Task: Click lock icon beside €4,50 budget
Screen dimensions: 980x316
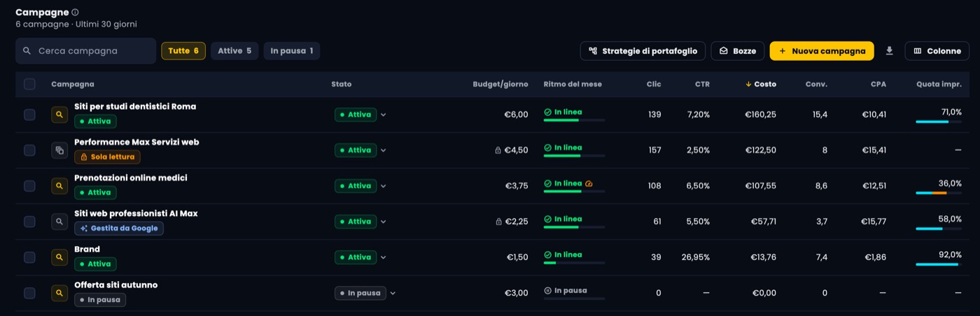Action: pyautogui.click(x=498, y=150)
